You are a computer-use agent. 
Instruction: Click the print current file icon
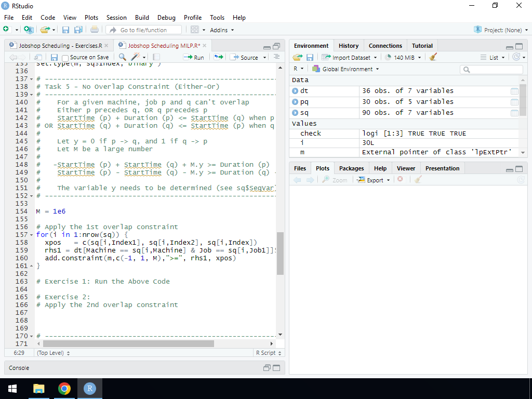95,30
